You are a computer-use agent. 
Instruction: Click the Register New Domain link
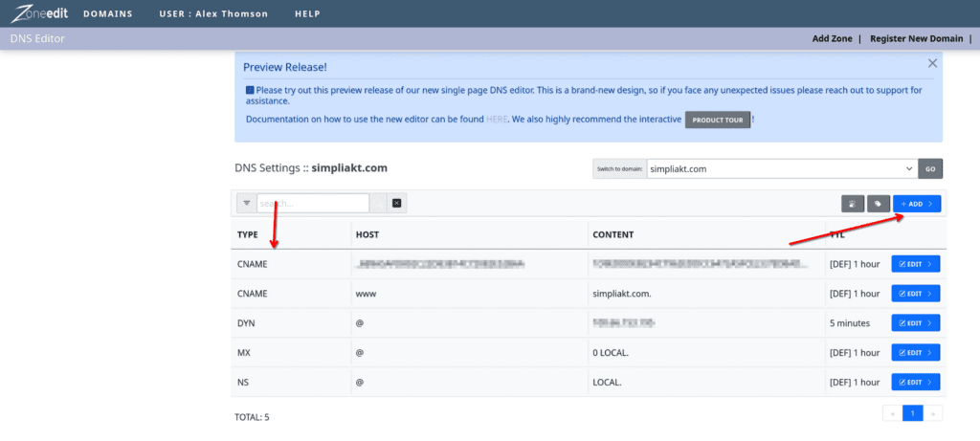[917, 38]
